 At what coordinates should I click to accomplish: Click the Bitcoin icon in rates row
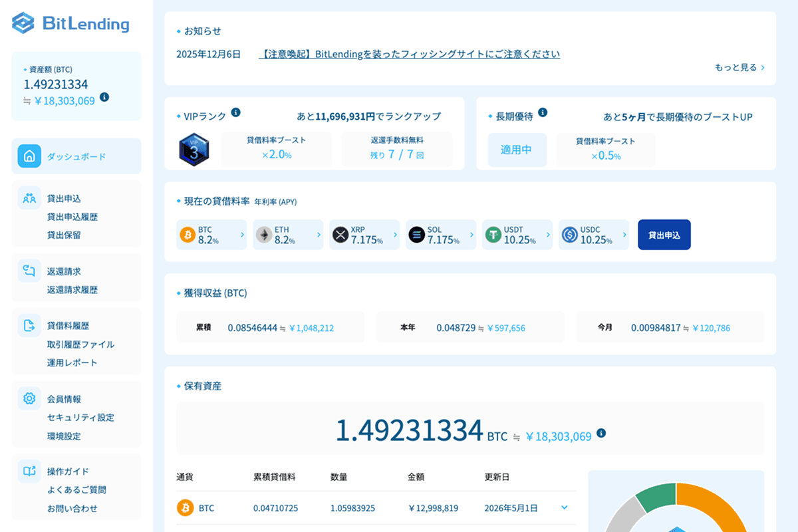(188, 235)
